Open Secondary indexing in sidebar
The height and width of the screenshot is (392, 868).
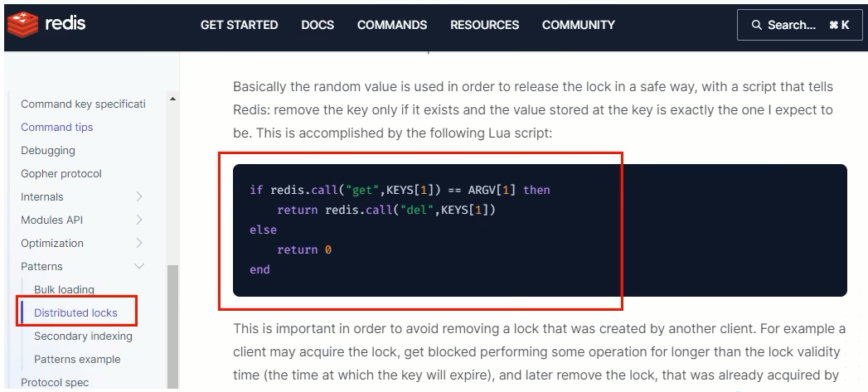coord(83,336)
